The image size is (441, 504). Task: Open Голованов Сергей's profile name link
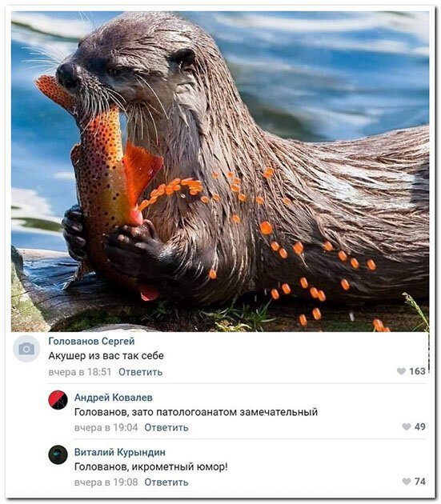(91, 341)
